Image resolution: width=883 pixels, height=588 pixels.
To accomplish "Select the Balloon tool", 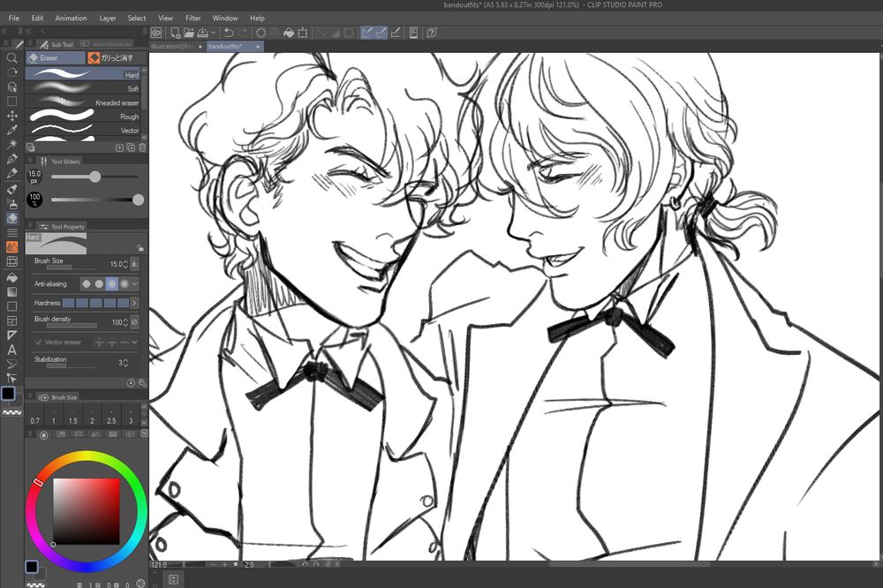I will tap(11, 365).
